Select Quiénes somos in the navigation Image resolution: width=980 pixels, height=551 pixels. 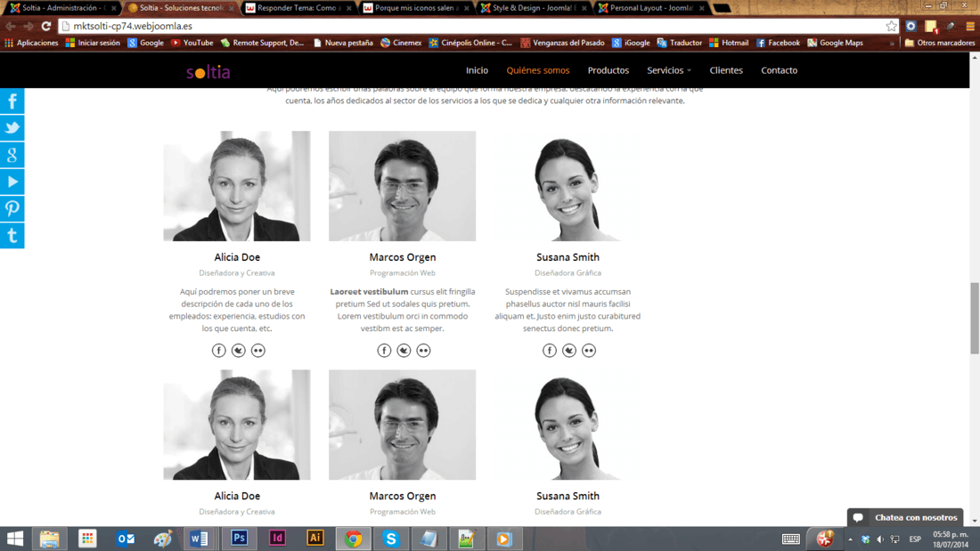point(537,70)
